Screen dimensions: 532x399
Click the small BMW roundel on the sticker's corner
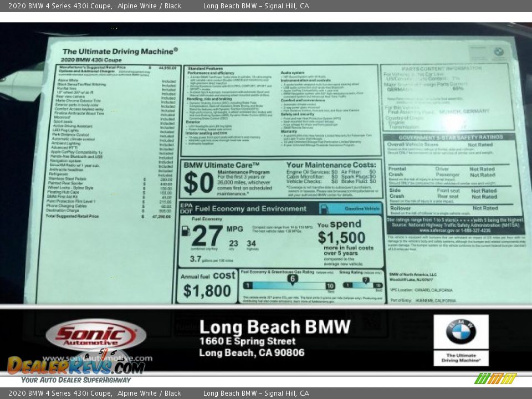click(499, 52)
